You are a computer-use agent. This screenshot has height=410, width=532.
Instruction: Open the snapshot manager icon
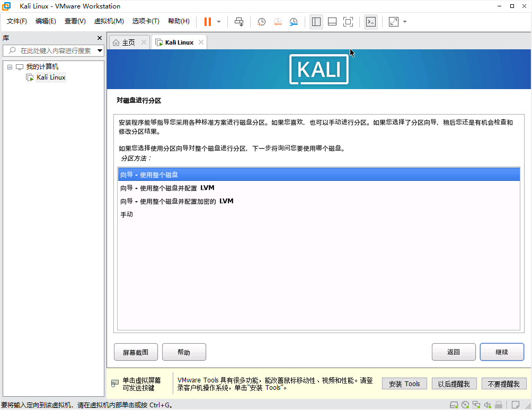294,22
